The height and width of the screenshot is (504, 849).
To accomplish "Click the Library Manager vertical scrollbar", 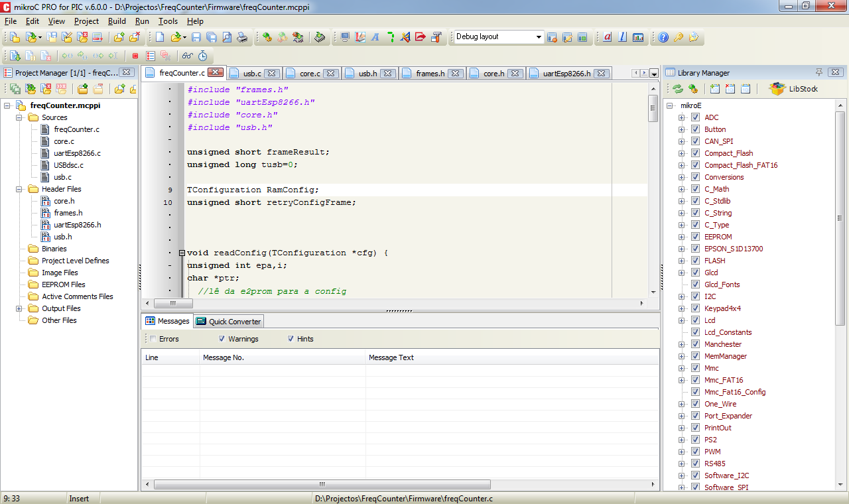I will (x=841, y=218).
